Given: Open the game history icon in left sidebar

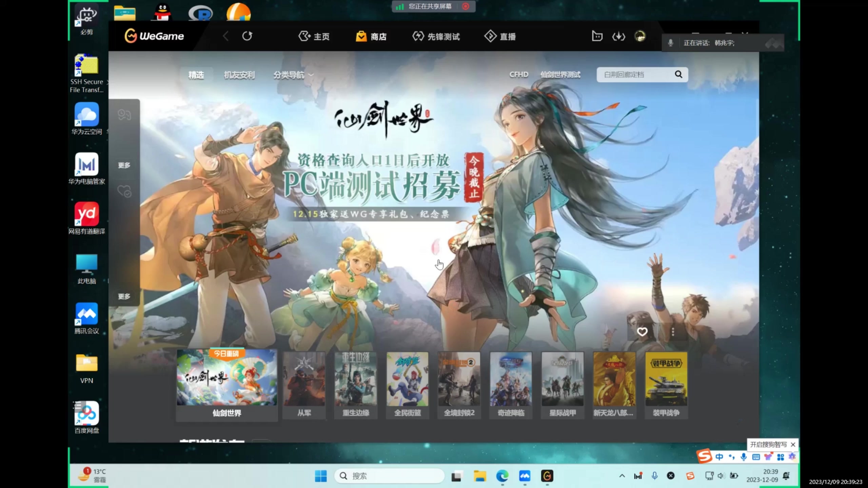Looking at the screenshot, I should 124,115.
